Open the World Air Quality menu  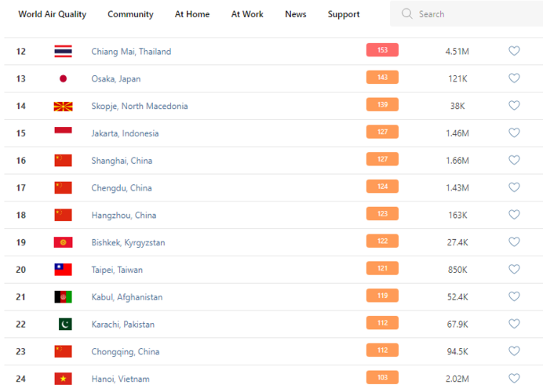pos(53,14)
